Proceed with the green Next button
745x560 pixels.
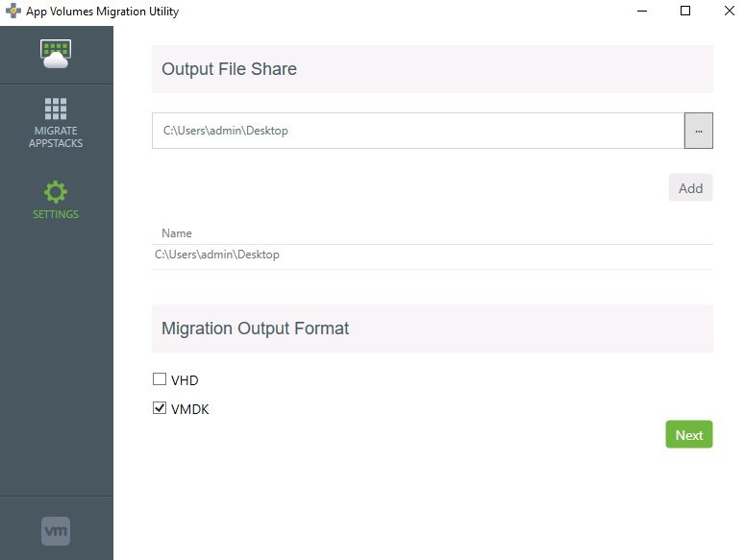[x=689, y=434]
